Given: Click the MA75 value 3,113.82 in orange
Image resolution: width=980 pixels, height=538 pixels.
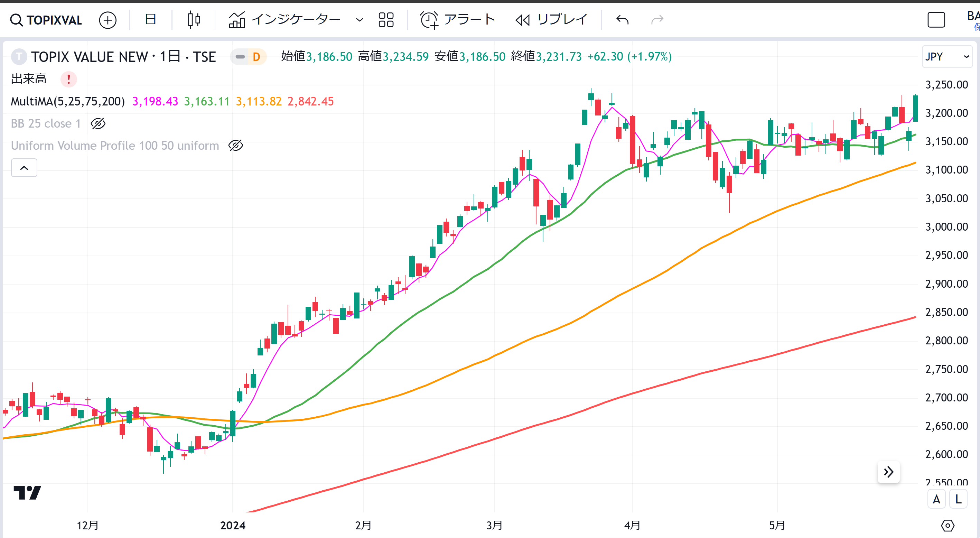Looking at the screenshot, I should (259, 101).
